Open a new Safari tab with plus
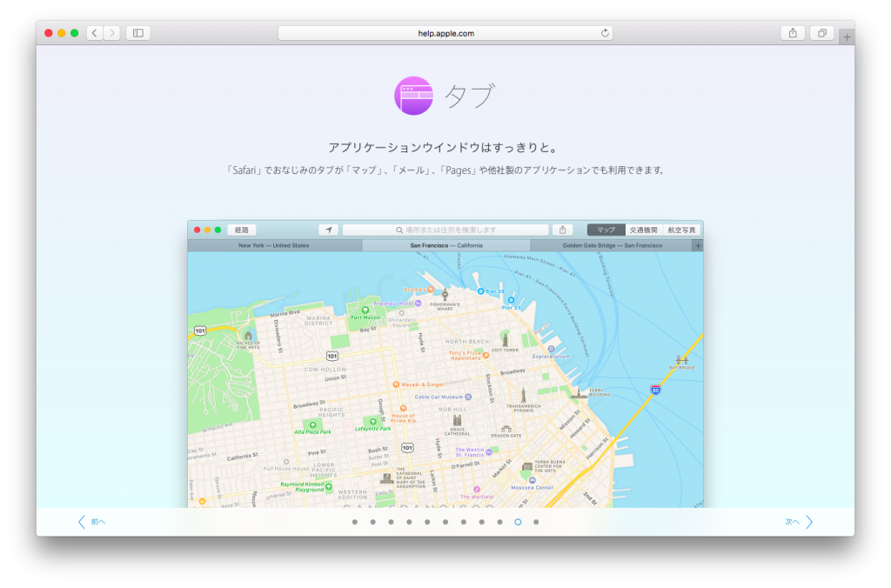The width and height of the screenshot is (891, 588). pyautogui.click(x=847, y=37)
